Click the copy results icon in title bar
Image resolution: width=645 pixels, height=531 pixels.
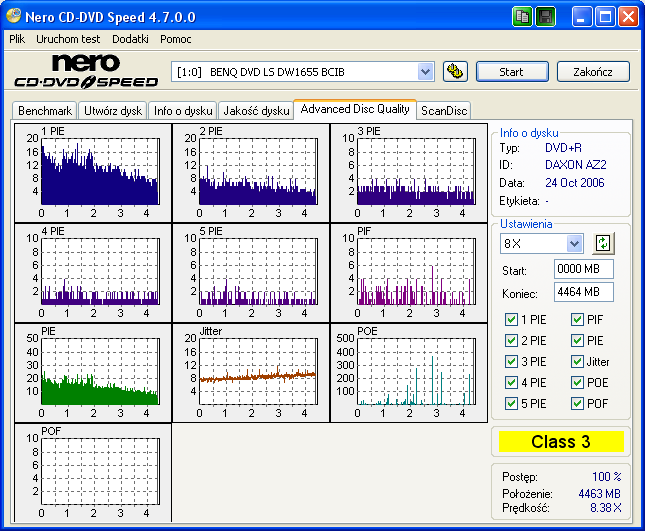click(x=522, y=17)
